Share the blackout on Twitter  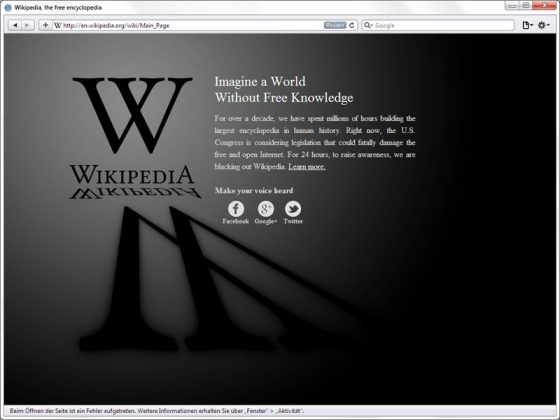pyautogui.click(x=293, y=212)
